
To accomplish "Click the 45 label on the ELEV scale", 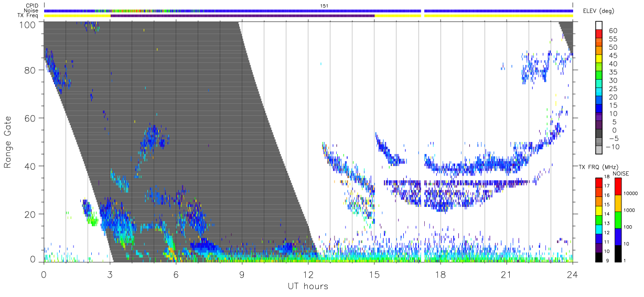I will (x=612, y=56).
